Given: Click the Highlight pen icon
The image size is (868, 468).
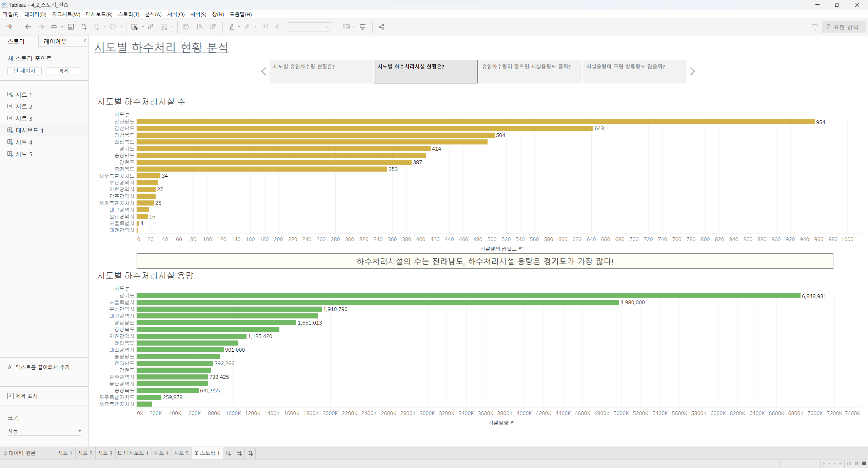Looking at the screenshot, I should pyautogui.click(x=232, y=27).
